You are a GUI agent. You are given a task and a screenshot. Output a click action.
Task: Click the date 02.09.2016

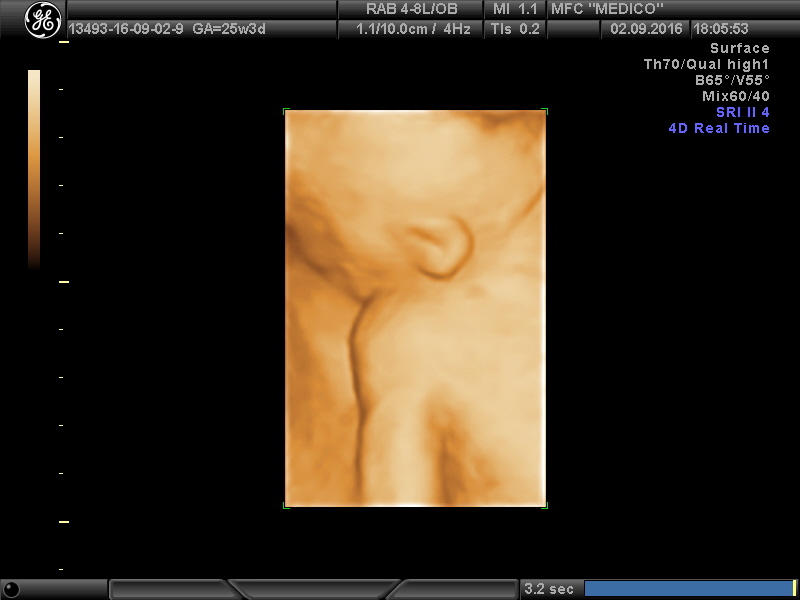[646, 29]
